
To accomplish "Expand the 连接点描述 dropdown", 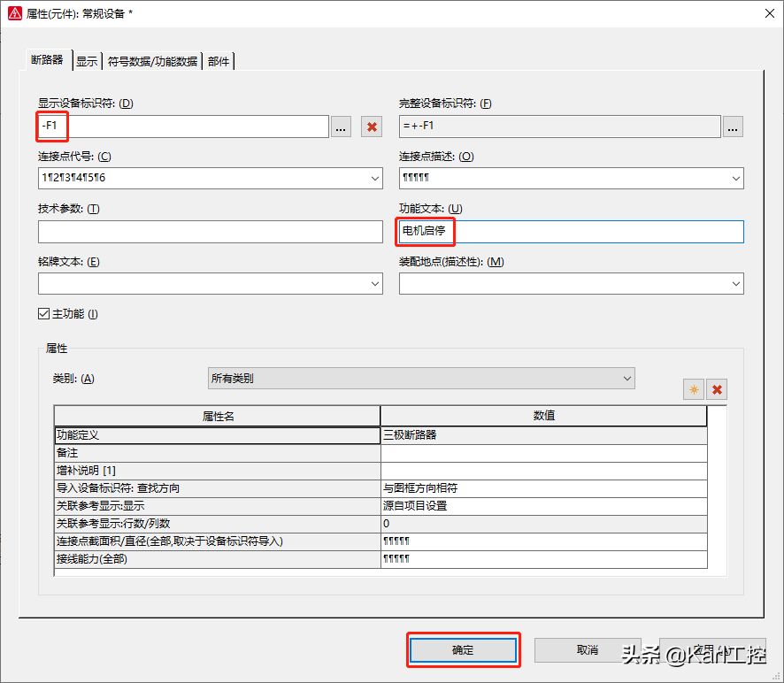I will coord(735,179).
